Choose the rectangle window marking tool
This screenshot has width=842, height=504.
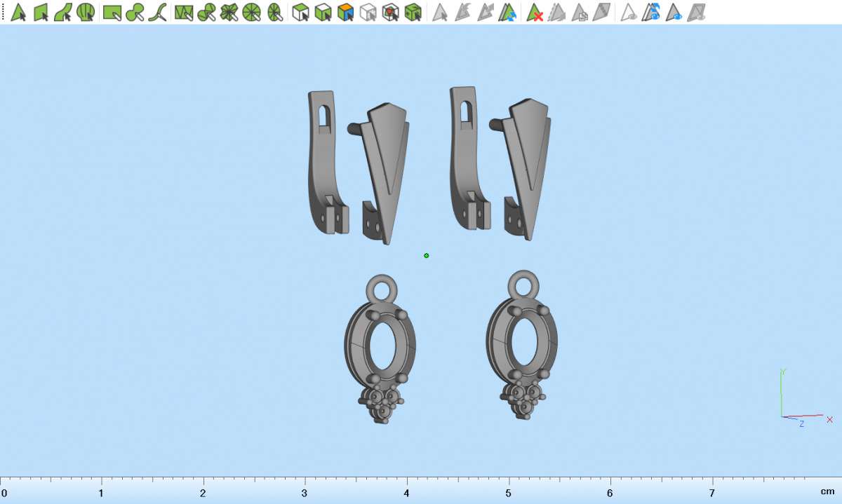coord(112,12)
